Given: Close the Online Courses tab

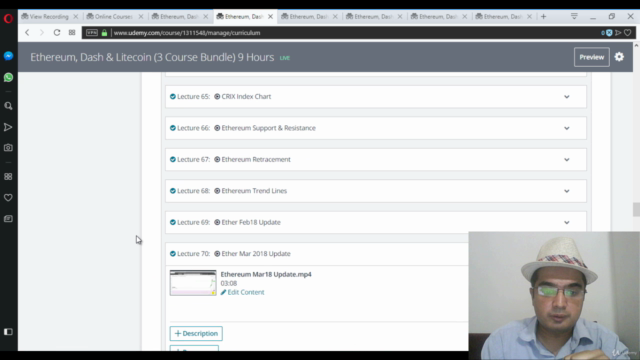Looking at the screenshot, I should pos(141,17).
